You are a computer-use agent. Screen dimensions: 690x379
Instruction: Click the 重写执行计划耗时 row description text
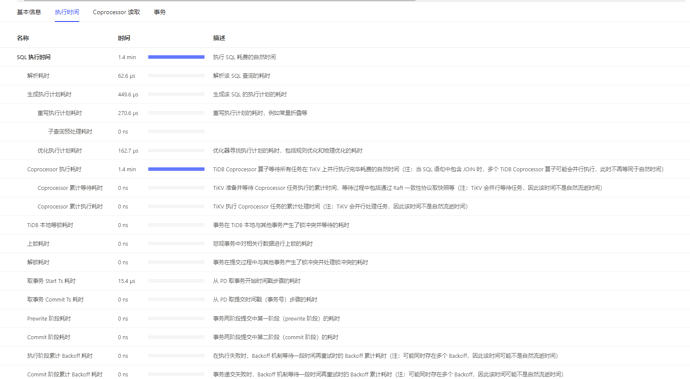pyautogui.click(x=260, y=113)
